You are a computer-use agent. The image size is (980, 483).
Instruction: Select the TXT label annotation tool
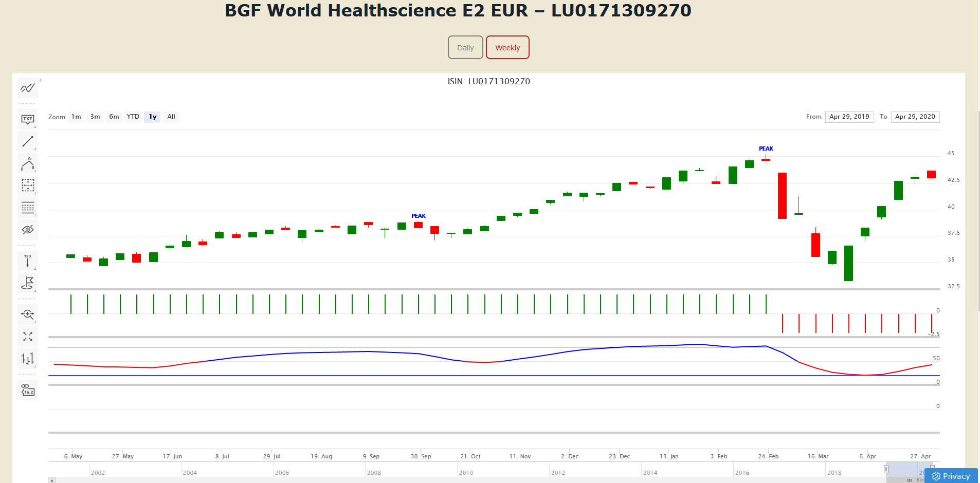(x=27, y=119)
